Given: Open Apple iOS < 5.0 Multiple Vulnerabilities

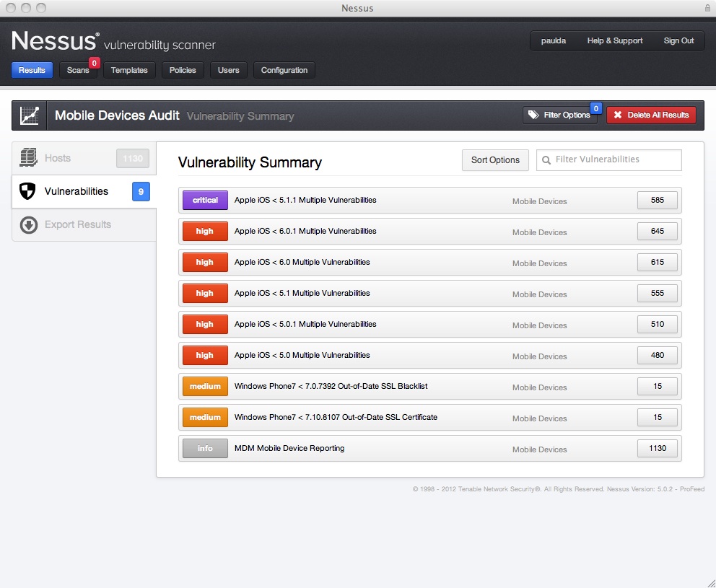Looking at the screenshot, I should pos(429,355).
